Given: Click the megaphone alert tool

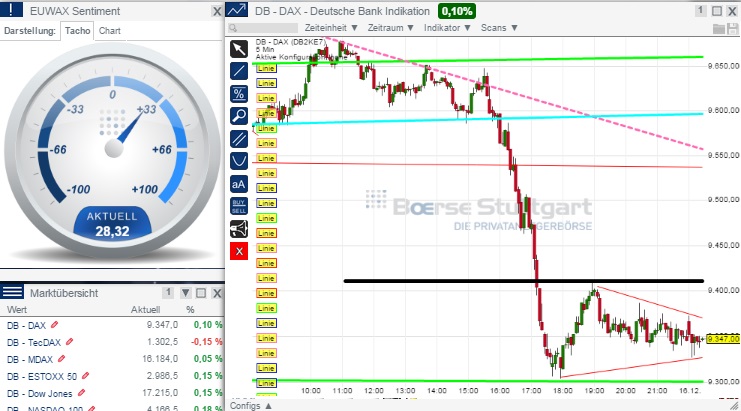Looking at the screenshot, I should (x=239, y=229).
